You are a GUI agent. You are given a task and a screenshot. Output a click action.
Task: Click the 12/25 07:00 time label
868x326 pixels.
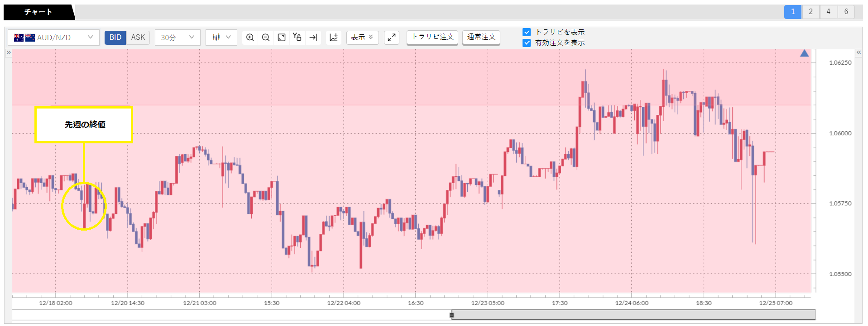776,303
